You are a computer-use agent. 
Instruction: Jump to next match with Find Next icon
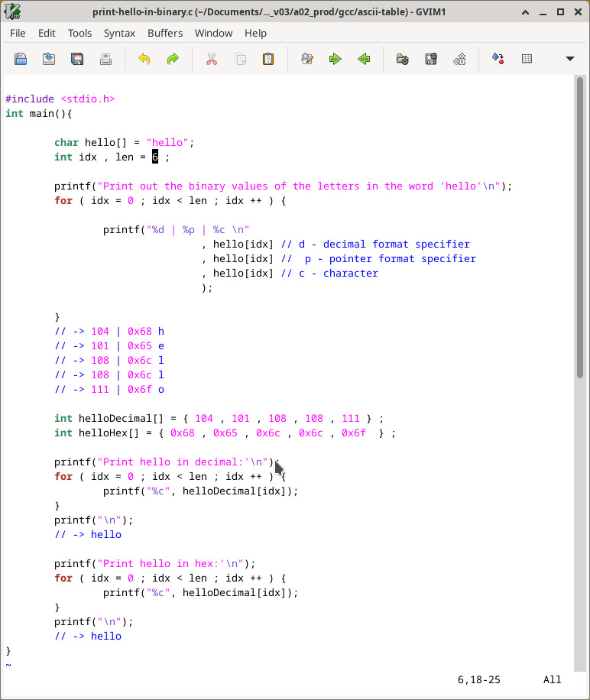(x=336, y=59)
